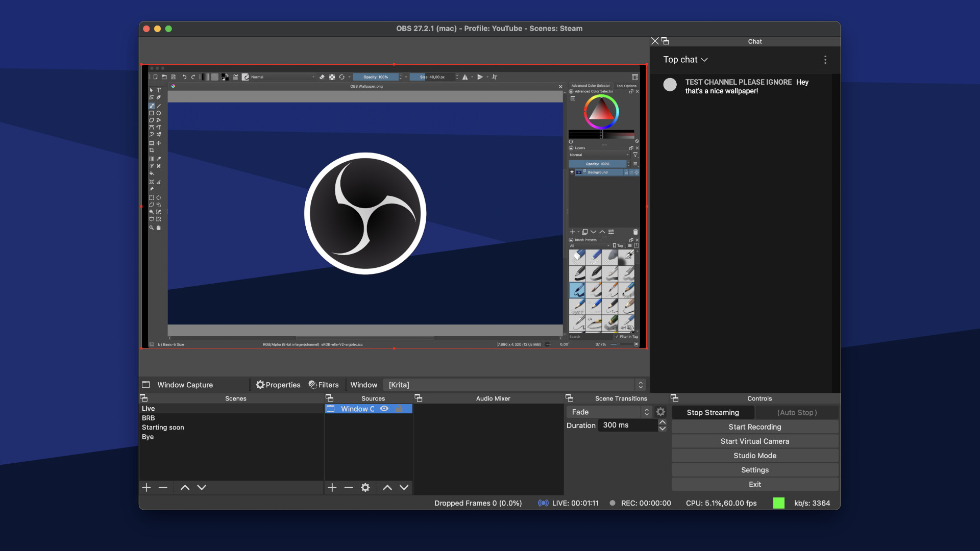
Task: Open OBS scene transitions settings gear
Action: 661,411
